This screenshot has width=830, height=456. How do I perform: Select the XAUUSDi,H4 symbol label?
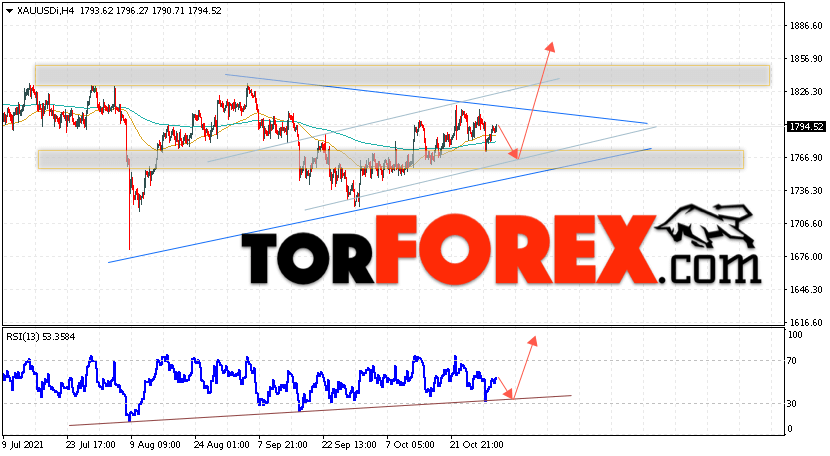pos(46,11)
